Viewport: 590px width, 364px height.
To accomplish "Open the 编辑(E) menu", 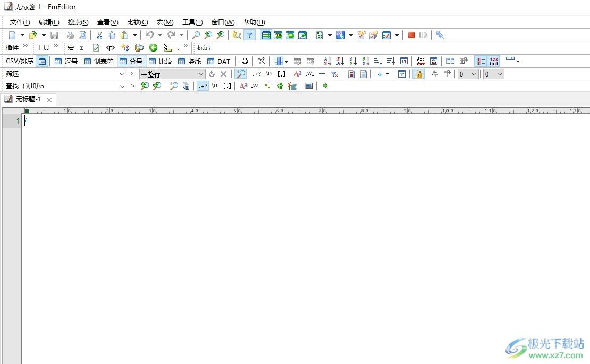I will [49, 22].
